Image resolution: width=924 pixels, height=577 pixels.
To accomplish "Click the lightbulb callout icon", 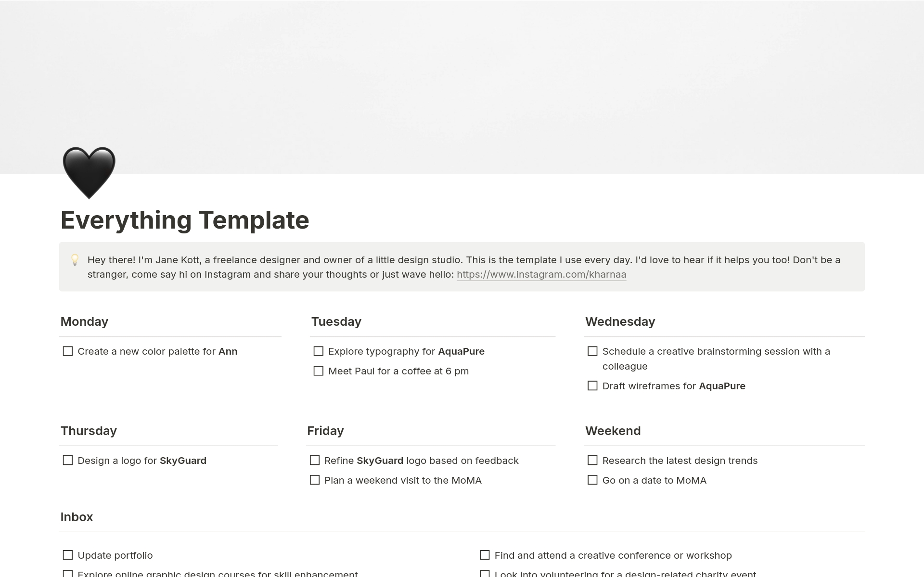I will pyautogui.click(x=75, y=260).
